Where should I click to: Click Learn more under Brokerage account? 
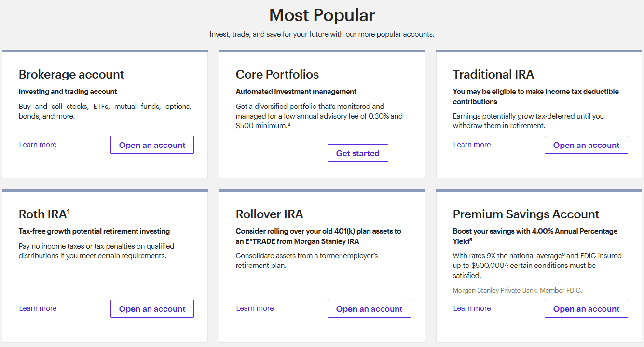(38, 144)
